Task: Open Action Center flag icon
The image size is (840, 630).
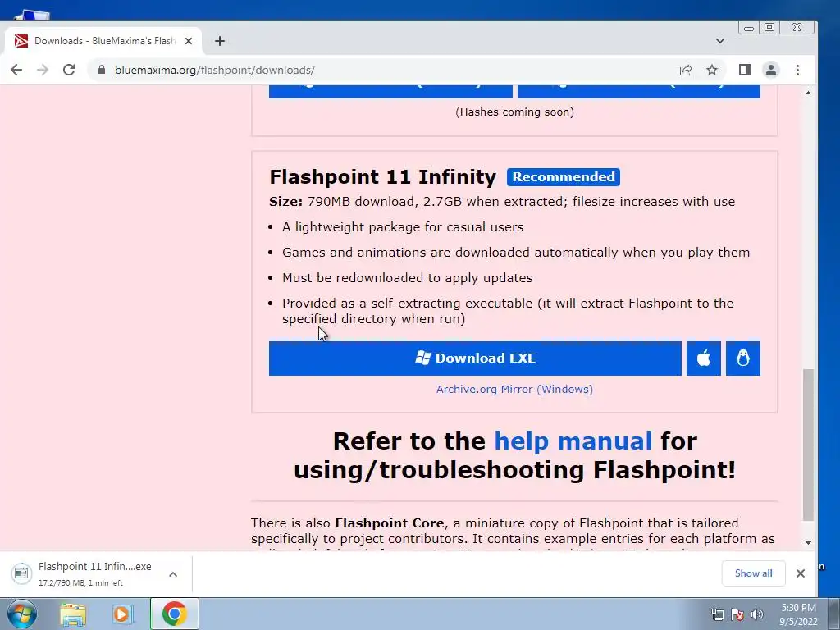Action: (737, 614)
